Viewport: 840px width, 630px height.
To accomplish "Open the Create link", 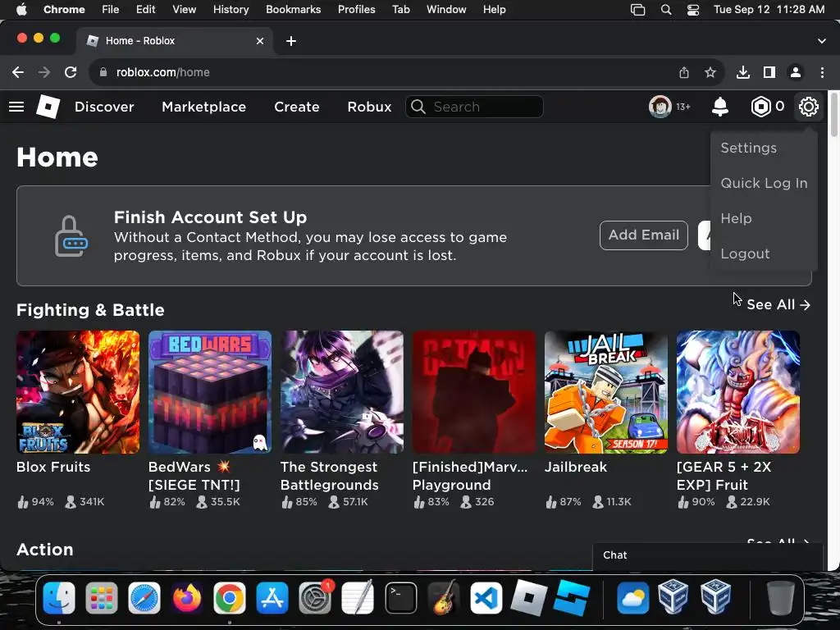I will point(297,107).
